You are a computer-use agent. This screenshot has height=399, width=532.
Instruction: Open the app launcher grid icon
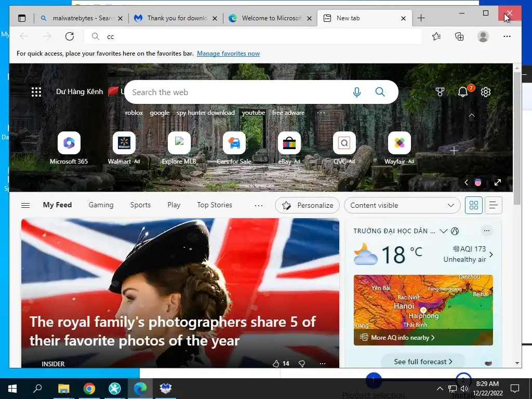click(x=36, y=92)
